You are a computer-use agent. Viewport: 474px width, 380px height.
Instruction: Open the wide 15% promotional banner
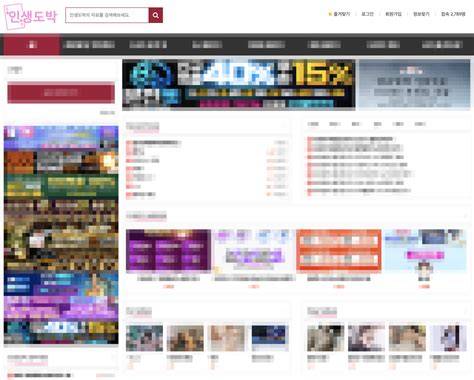239,85
